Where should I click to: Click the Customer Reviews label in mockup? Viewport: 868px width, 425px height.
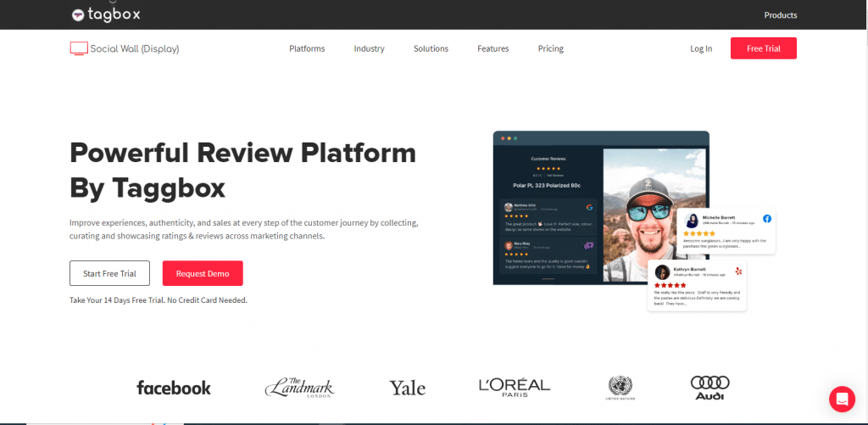click(x=548, y=159)
